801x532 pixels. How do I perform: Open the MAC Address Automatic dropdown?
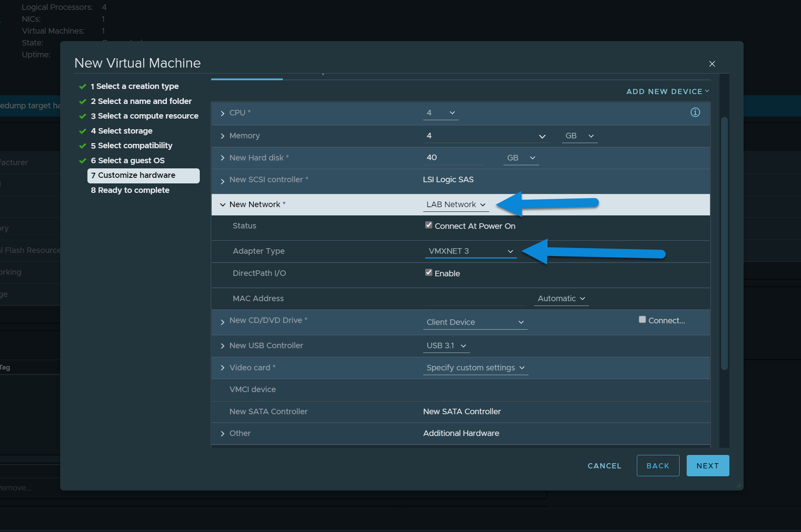pos(561,299)
